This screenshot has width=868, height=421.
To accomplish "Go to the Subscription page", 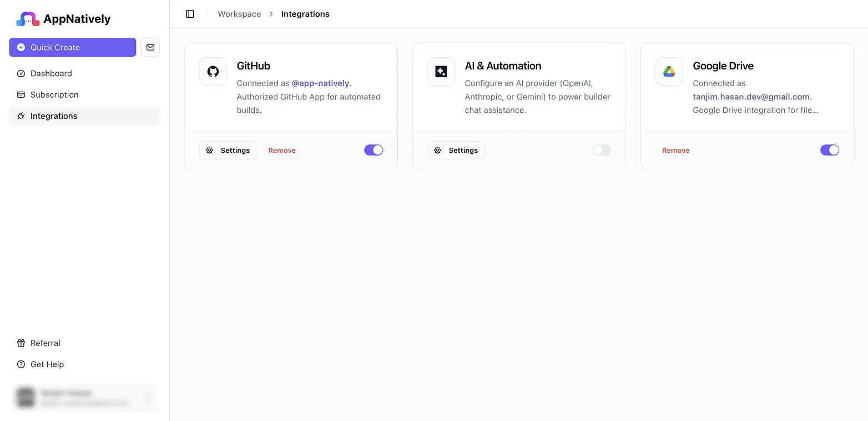I will [84, 94].
